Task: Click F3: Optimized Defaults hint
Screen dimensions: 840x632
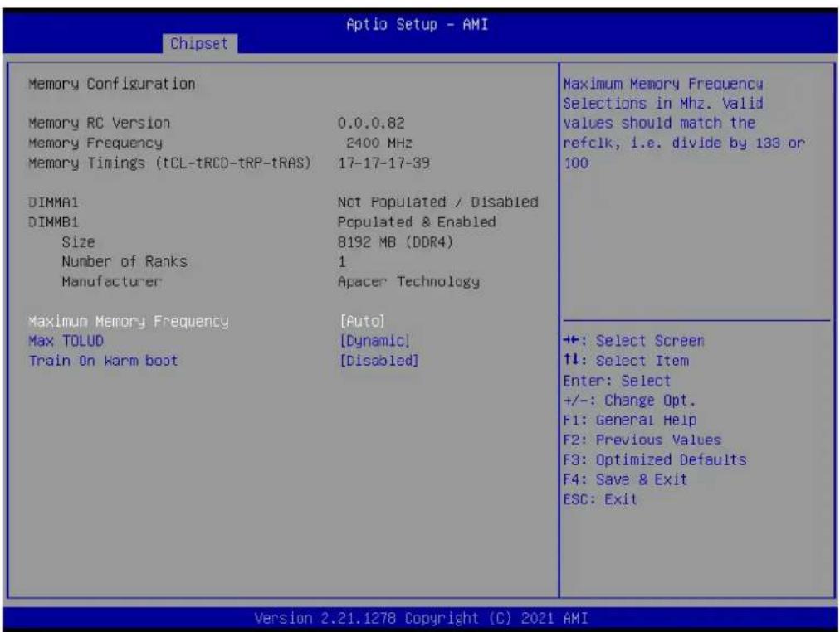Action: point(655,459)
